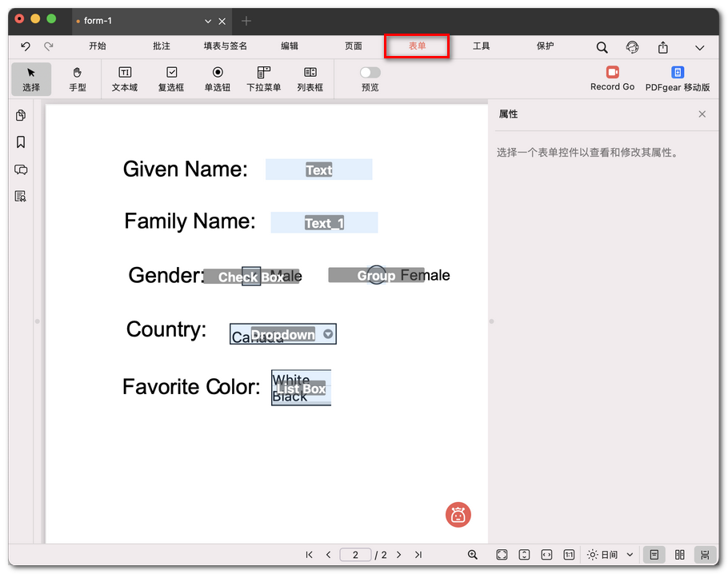Click the Record Go button
This screenshot has height=574, width=728.
click(612, 76)
